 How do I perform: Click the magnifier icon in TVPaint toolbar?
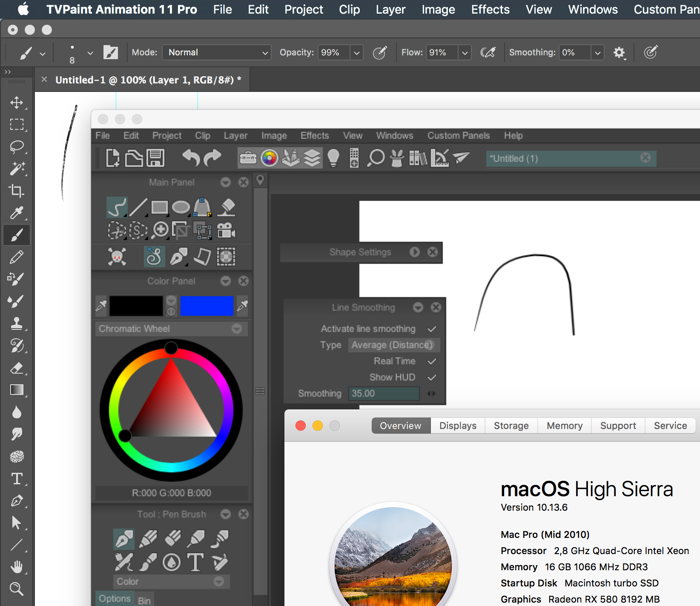(376, 158)
